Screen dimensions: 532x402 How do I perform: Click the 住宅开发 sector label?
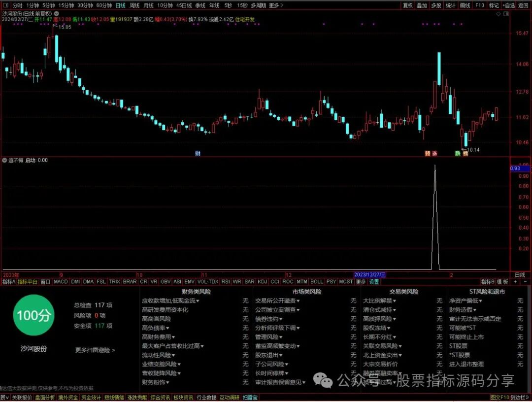[x=245, y=19]
